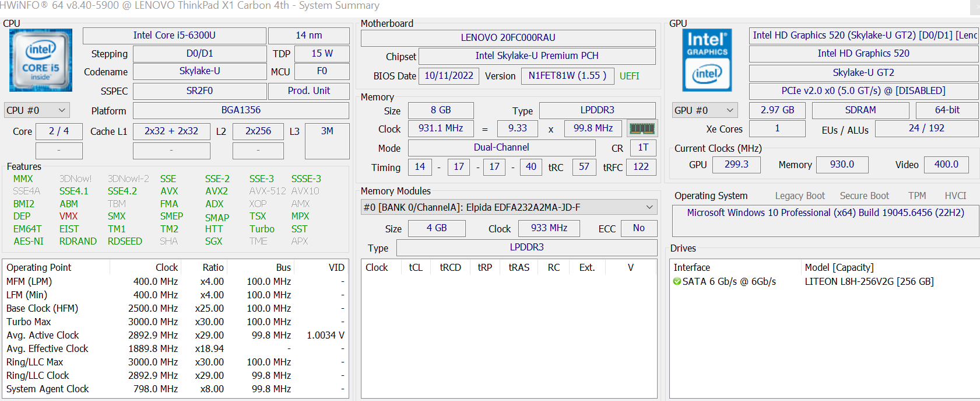Click the Dual-Channel memory mode field
The image size is (980, 401).
coord(501,148)
